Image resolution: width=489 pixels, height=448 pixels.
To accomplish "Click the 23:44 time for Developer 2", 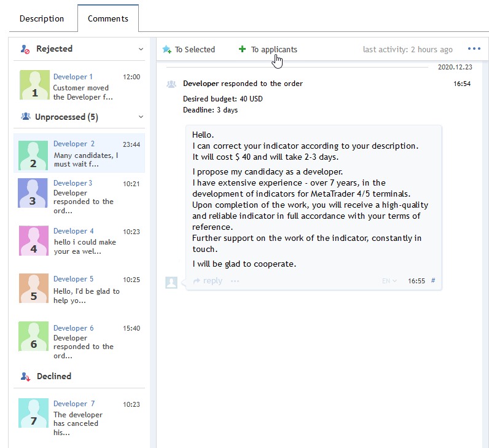I will (x=131, y=144).
